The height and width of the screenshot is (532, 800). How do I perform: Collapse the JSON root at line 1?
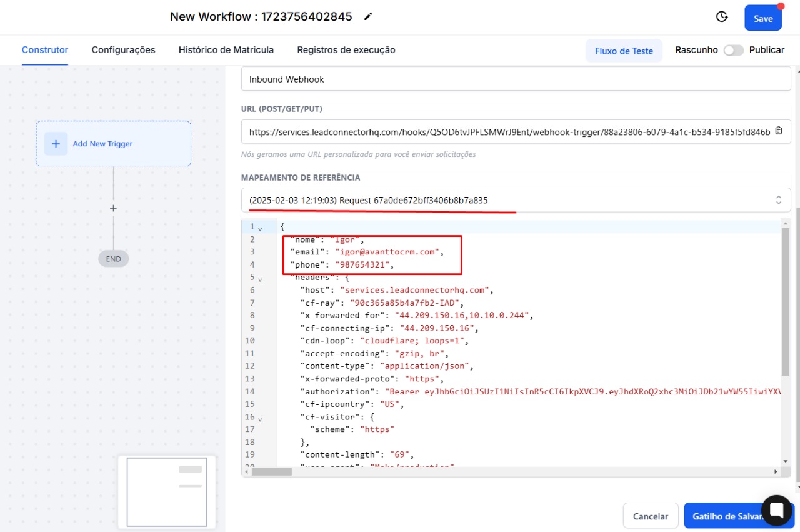[x=260, y=228]
